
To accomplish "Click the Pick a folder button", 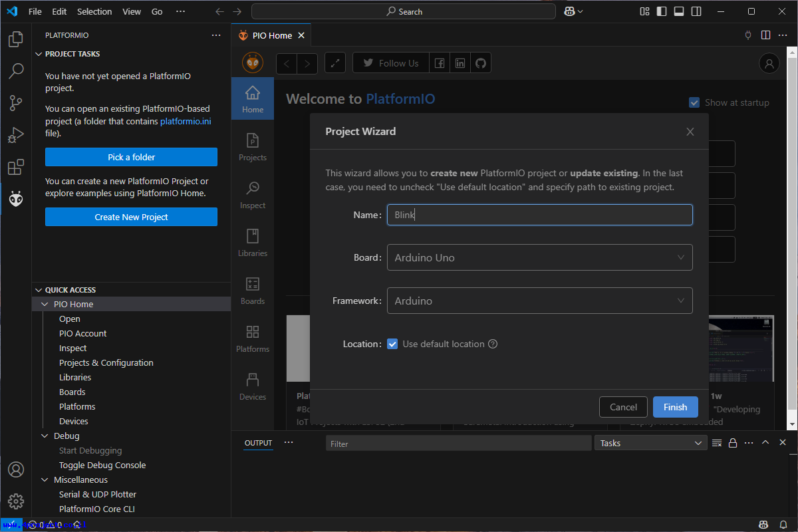I will click(131, 157).
